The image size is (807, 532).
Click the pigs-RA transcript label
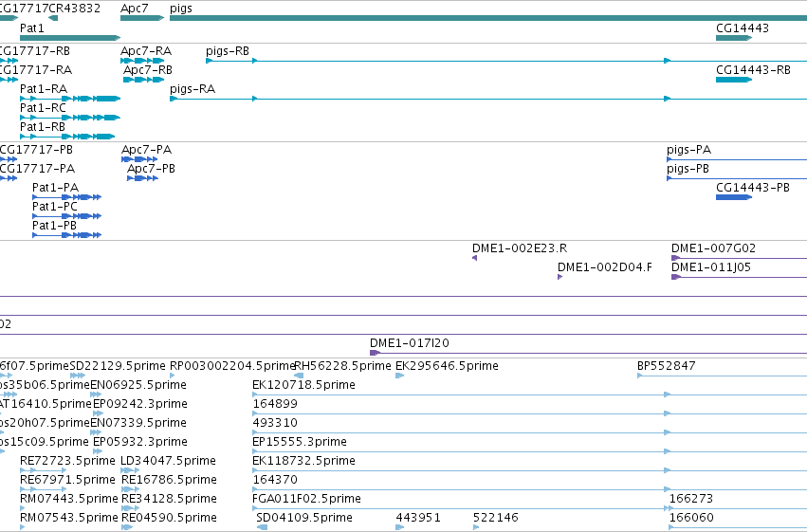[193, 89]
